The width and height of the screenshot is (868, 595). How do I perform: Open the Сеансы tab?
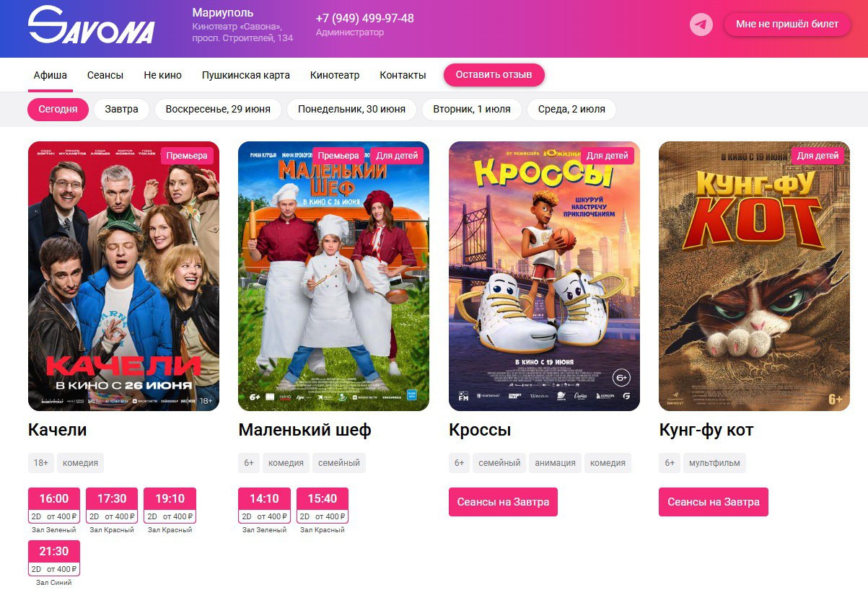(105, 75)
